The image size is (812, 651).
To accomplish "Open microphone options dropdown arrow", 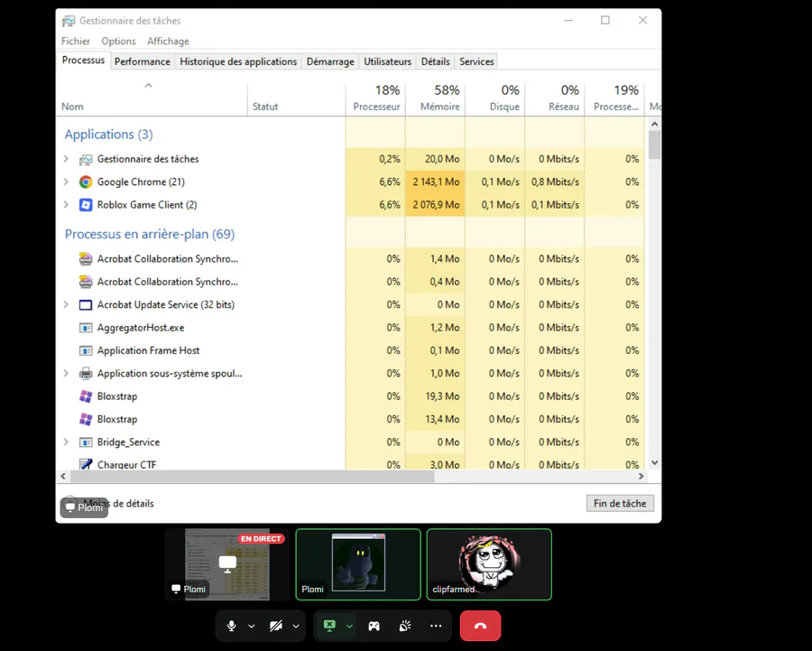I will (x=252, y=626).
